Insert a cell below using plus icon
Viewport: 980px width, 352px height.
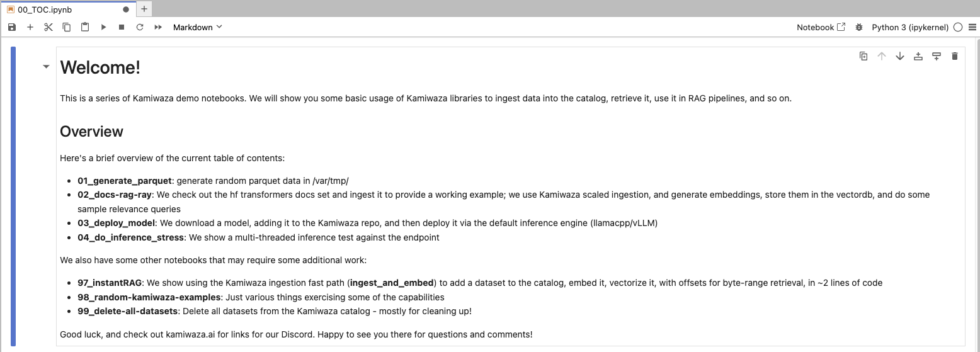(x=30, y=27)
